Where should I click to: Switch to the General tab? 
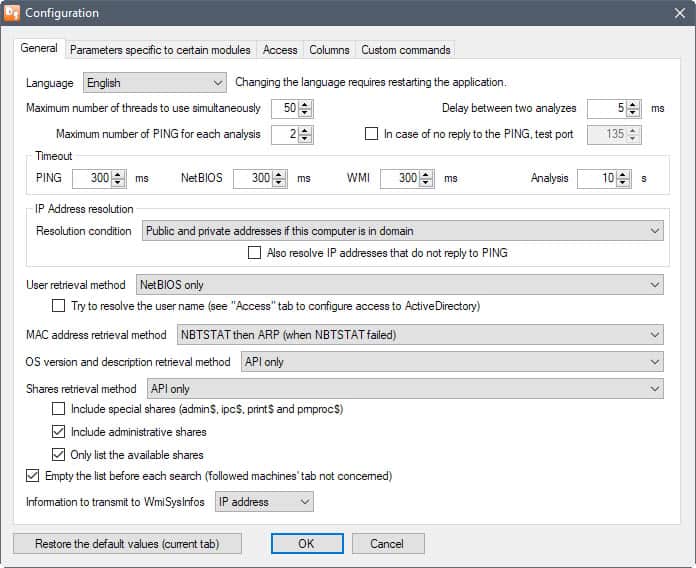pyautogui.click(x=39, y=48)
